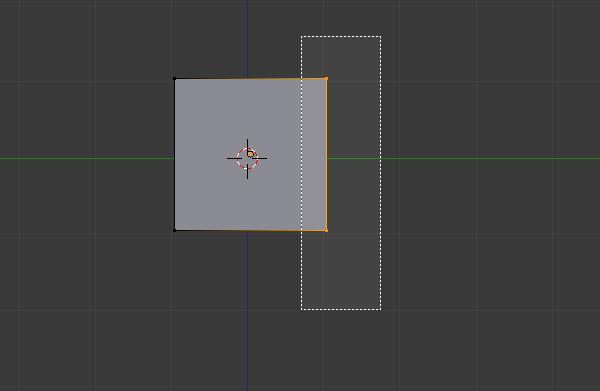
Task: Select the orange right edge of the plane
Action: click(327, 155)
